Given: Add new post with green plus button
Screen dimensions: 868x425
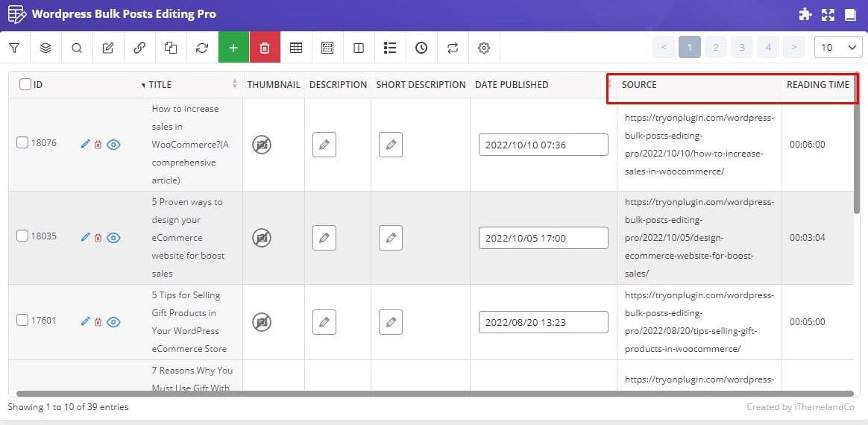Looking at the screenshot, I should (x=233, y=48).
